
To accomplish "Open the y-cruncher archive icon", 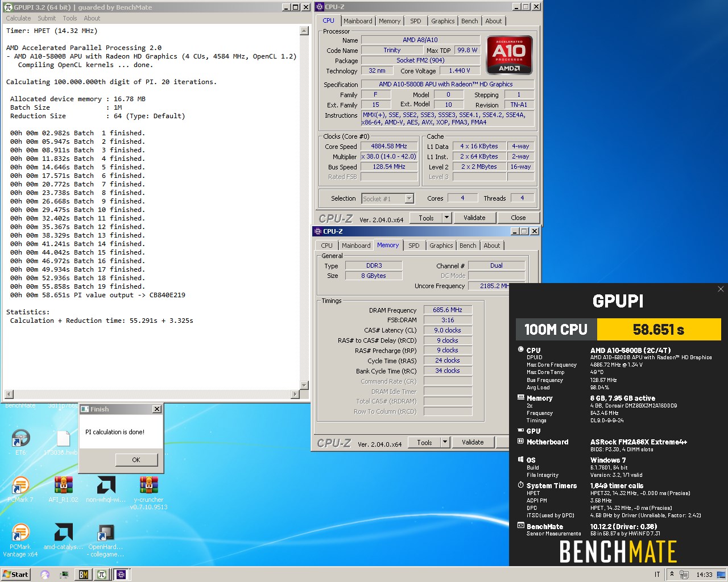I will point(148,486).
